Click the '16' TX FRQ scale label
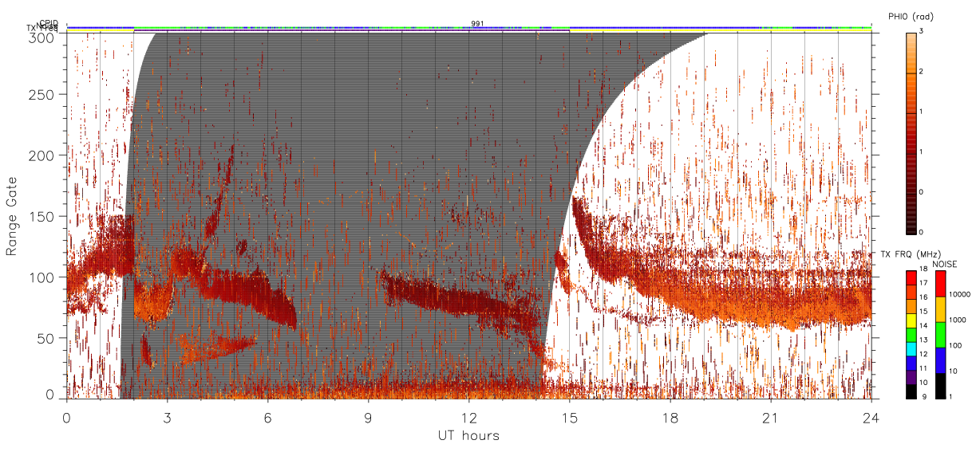This screenshot has height=452, width=980. pos(925,297)
